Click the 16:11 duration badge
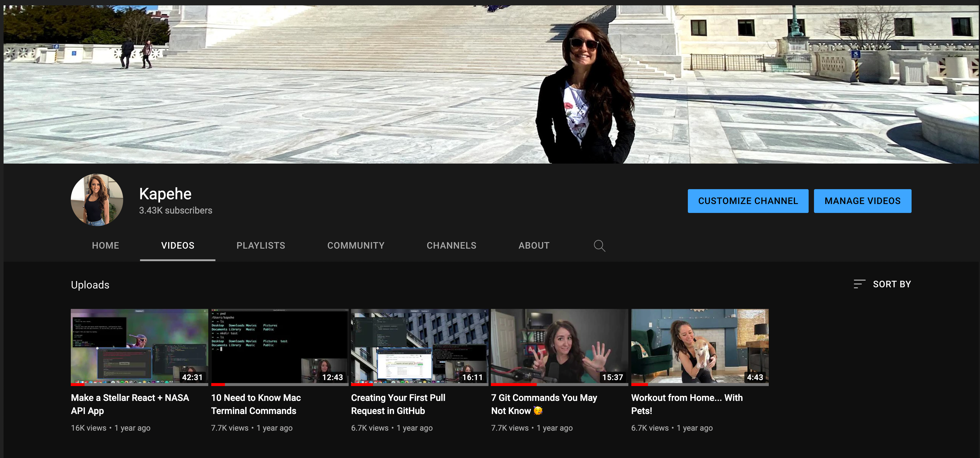Image resolution: width=980 pixels, height=458 pixels. tap(472, 377)
